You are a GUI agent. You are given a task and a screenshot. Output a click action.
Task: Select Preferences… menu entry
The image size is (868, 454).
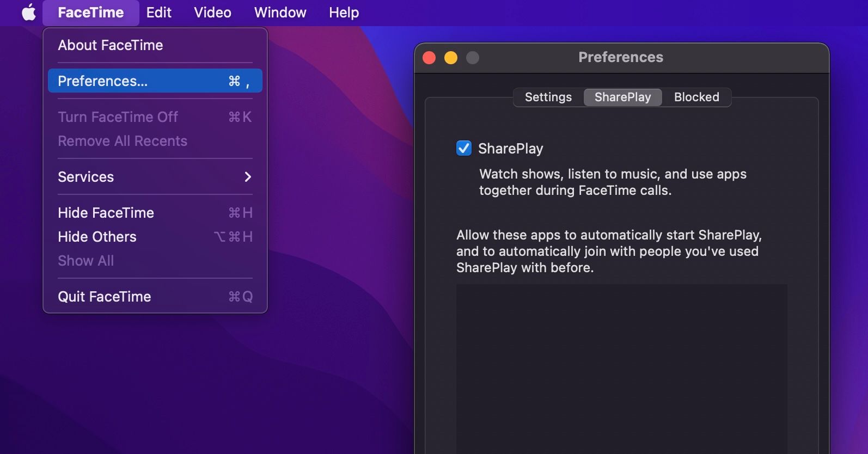click(155, 81)
